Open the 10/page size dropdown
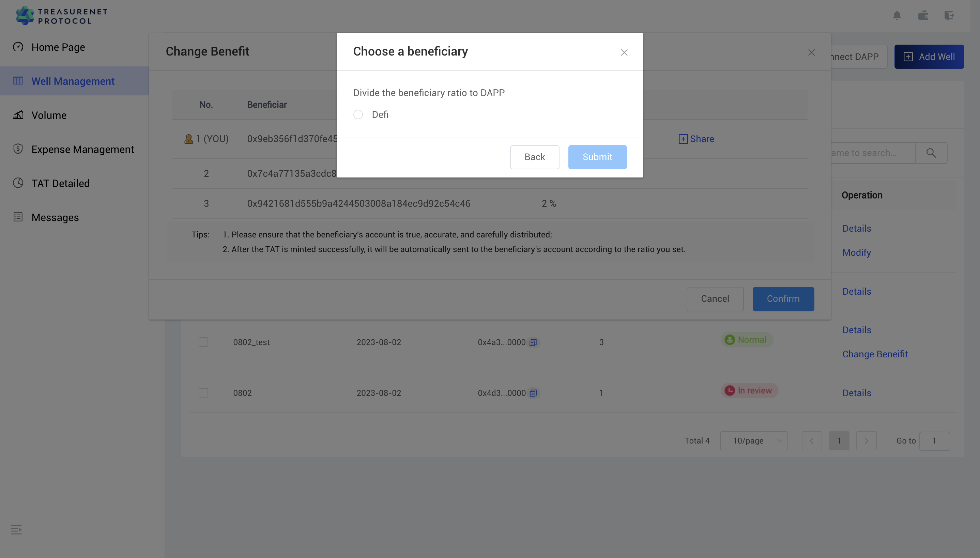The height and width of the screenshot is (558, 980). click(753, 441)
